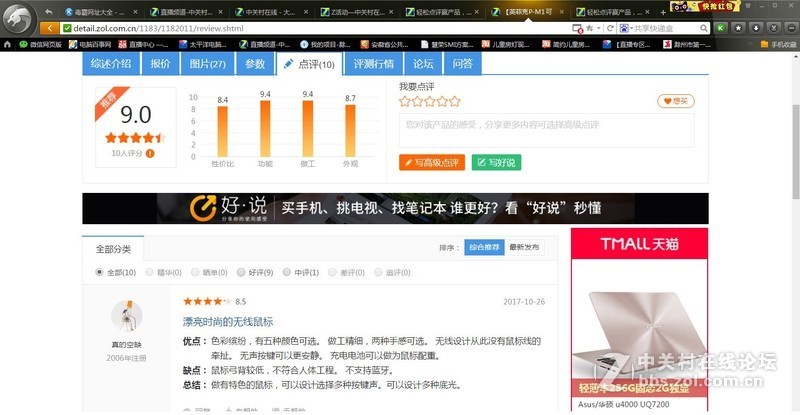Click the Cheetah browser logo menu
Image resolution: width=800 pixels, height=415 pixels.
coord(18,18)
